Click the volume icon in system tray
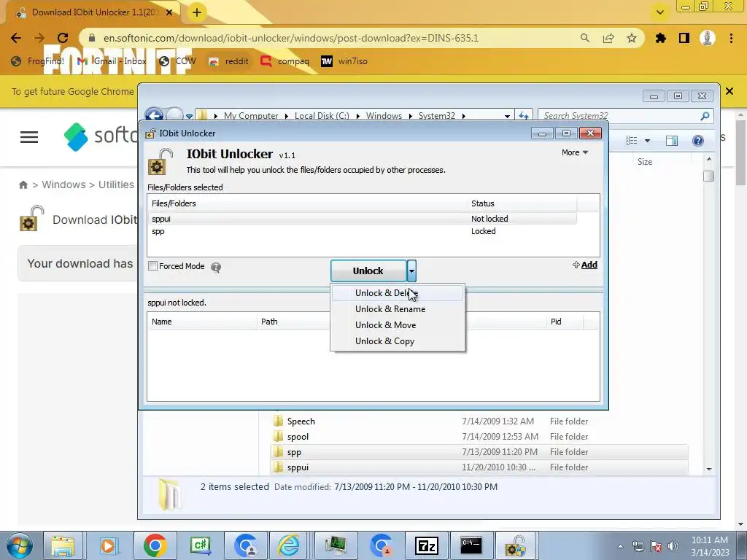747x560 pixels. point(673,546)
